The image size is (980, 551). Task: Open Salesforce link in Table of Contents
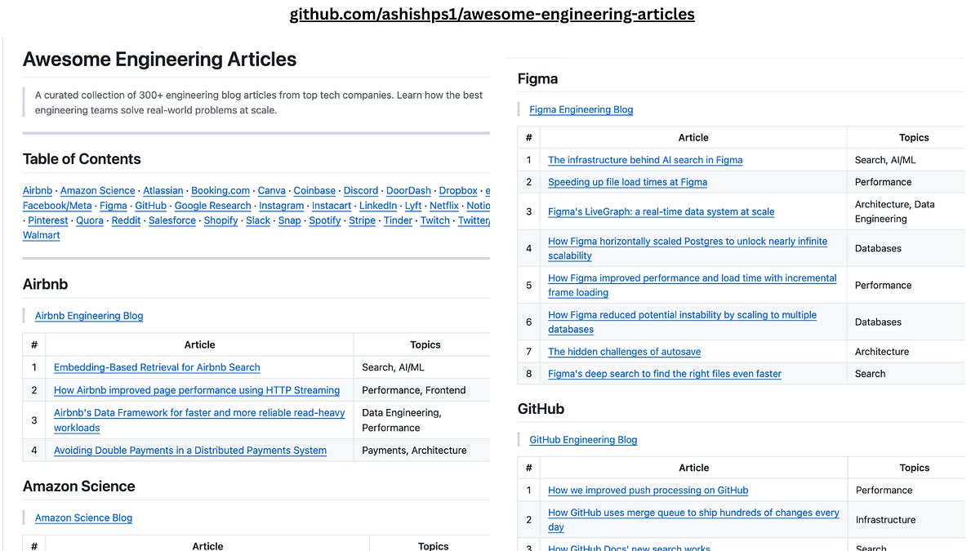point(172,220)
